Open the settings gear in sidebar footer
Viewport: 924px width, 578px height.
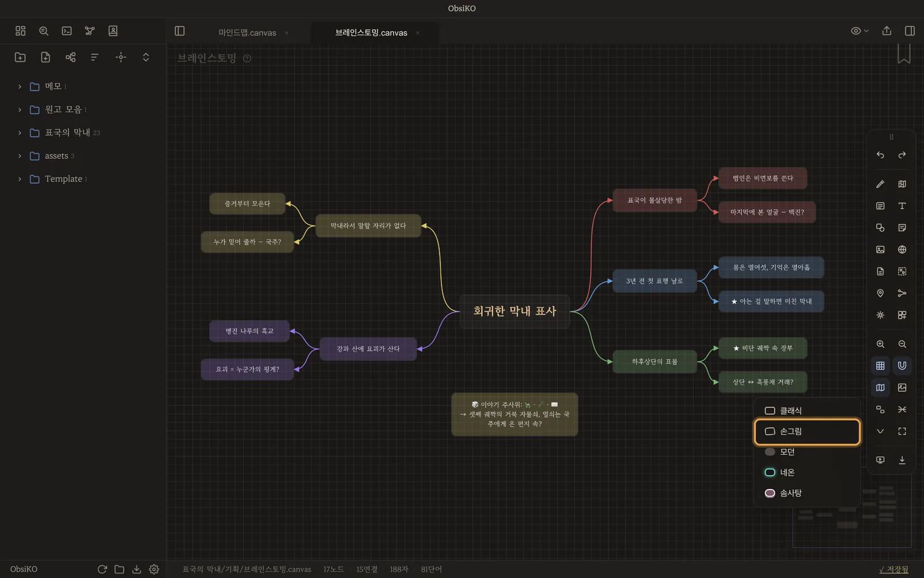pyautogui.click(x=154, y=569)
